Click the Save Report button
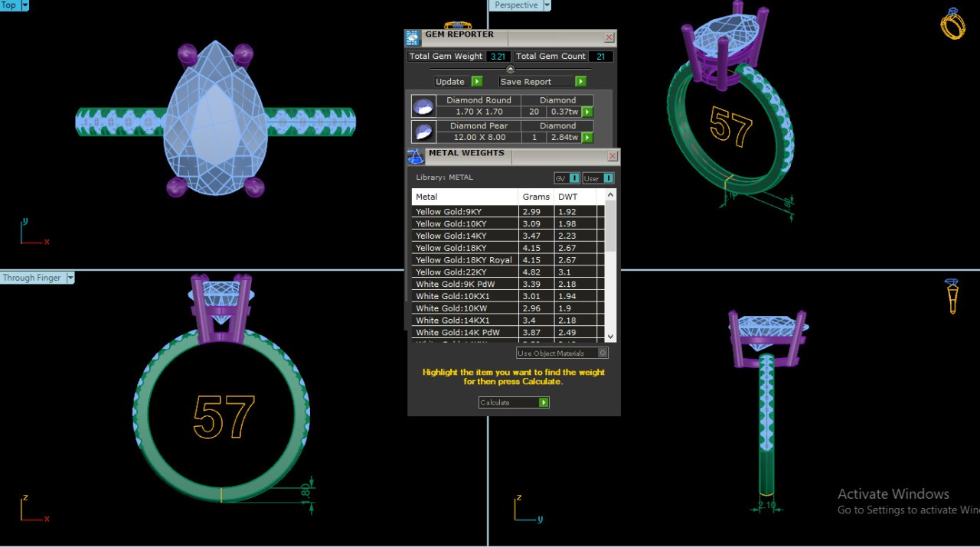This screenshot has width=980, height=547. pyautogui.click(x=543, y=82)
